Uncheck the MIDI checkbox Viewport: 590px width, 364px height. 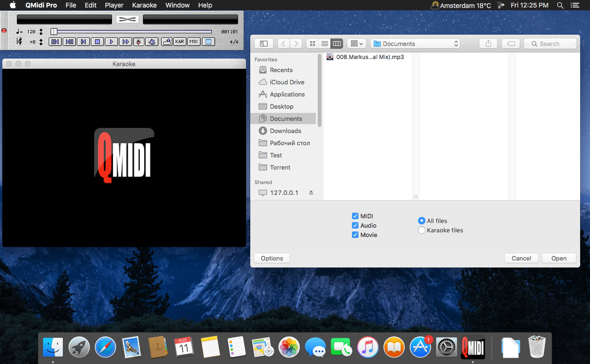[x=355, y=216]
